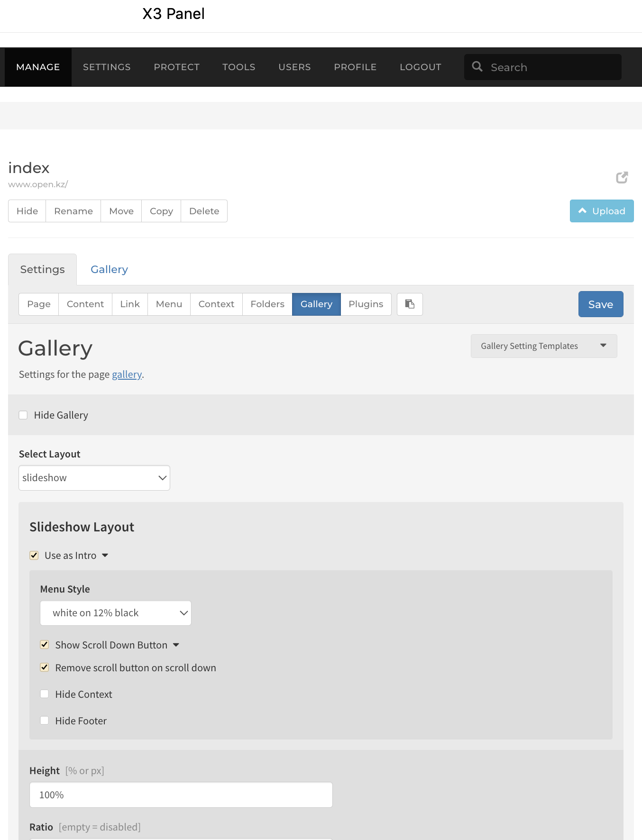
Task: Open the USERS menu item
Action: click(294, 67)
